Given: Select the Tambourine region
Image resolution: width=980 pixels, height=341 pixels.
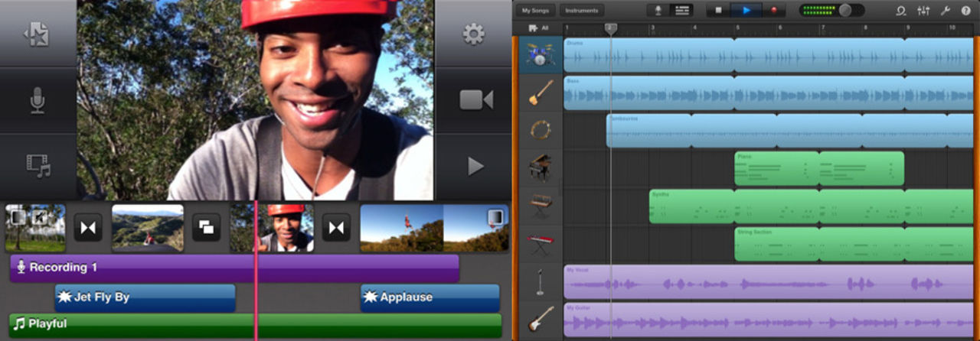Looking at the screenshot, I should 790,130.
